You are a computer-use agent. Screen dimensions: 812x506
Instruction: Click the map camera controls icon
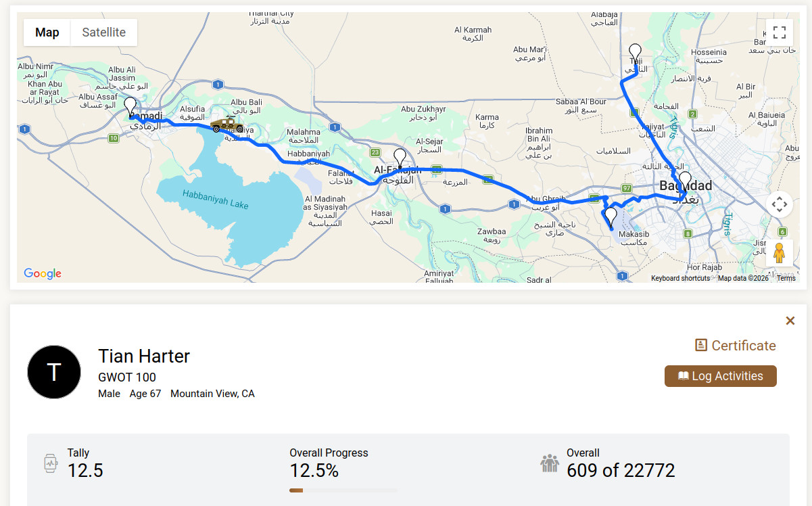pyautogui.click(x=779, y=204)
